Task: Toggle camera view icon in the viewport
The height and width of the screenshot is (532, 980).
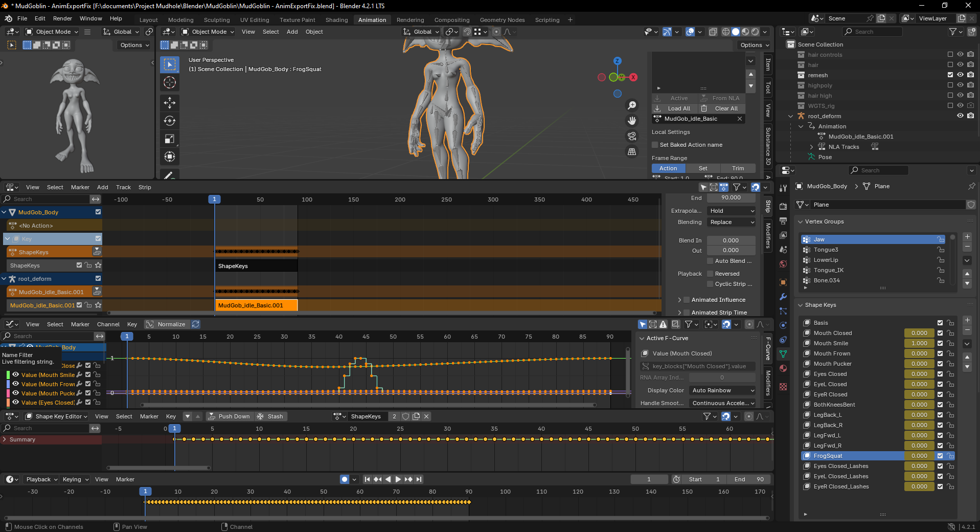Action: pos(632,136)
